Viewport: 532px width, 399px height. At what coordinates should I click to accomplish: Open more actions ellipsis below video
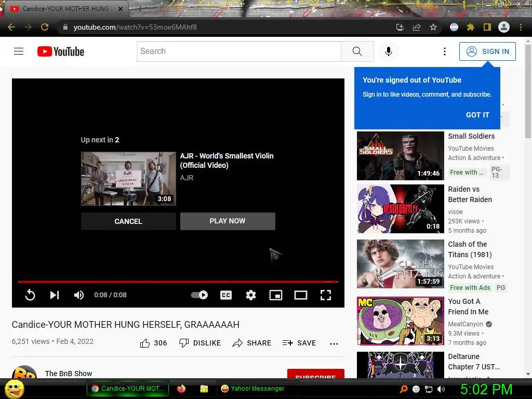coord(334,344)
